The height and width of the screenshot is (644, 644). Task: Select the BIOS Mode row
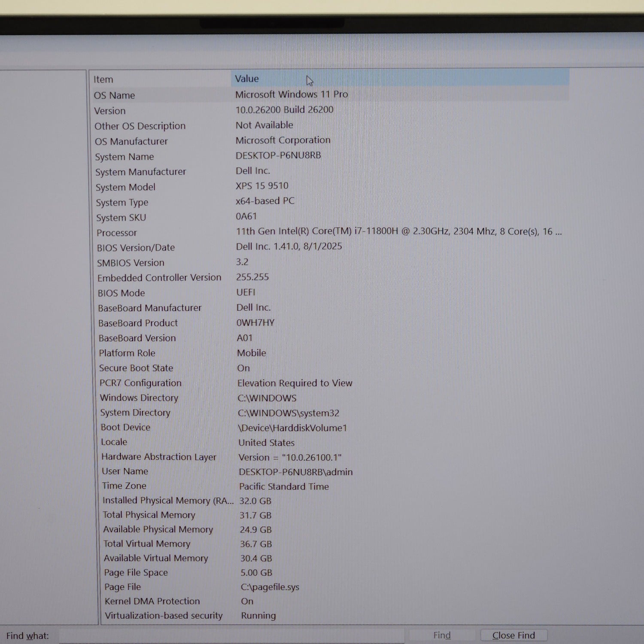(122, 293)
